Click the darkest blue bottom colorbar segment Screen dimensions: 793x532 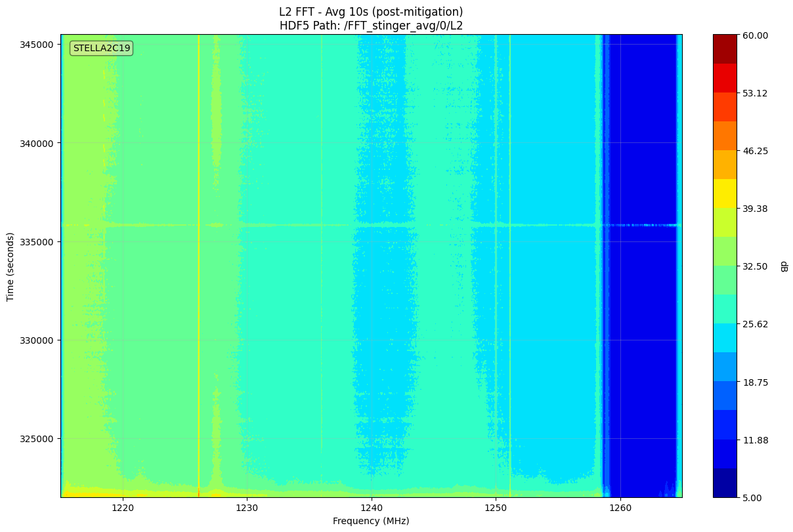pyautogui.click(x=725, y=483)
